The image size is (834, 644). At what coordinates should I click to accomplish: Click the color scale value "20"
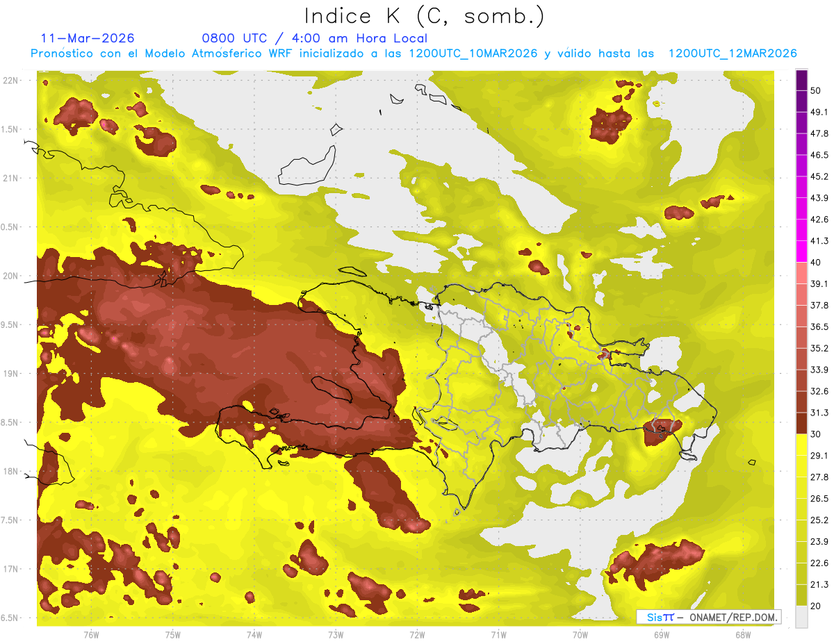pos(815,606)
